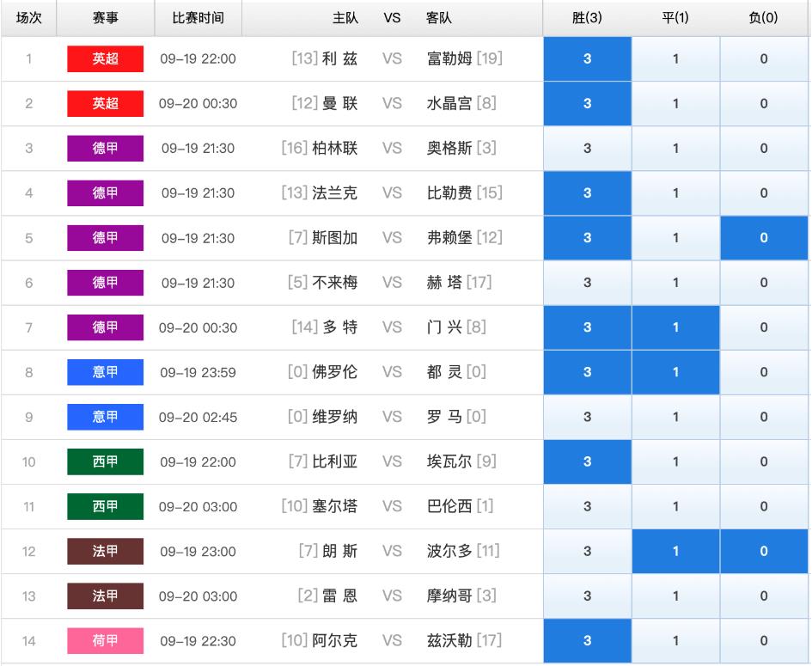Select win (3) for 不来梅 vs 赫塔
The image size is (812, 666).
click(587, 283)
